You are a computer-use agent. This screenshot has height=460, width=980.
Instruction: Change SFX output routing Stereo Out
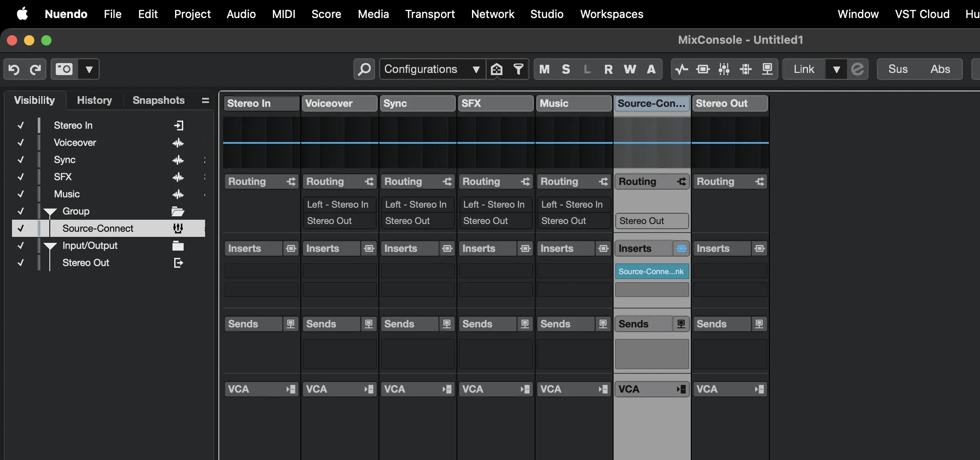tap(496, 221)
